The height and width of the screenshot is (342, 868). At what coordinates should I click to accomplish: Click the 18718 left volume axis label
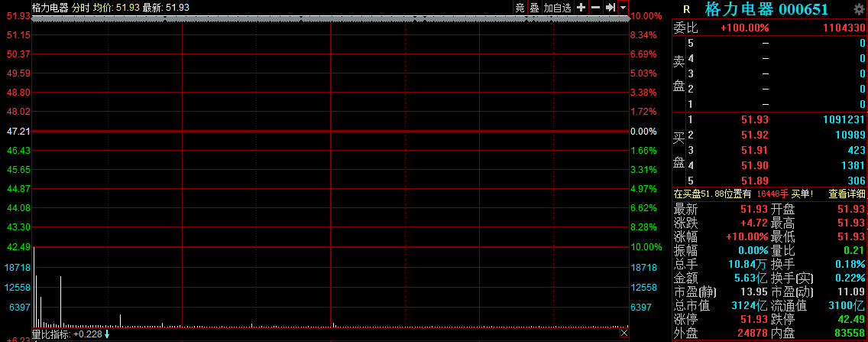click(x=17, y=268)
